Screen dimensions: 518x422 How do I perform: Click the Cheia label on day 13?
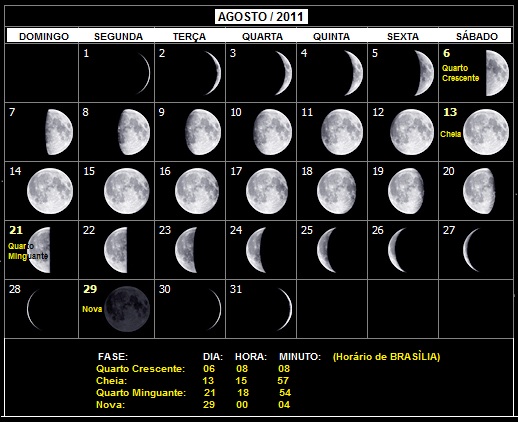pos(451,134)
